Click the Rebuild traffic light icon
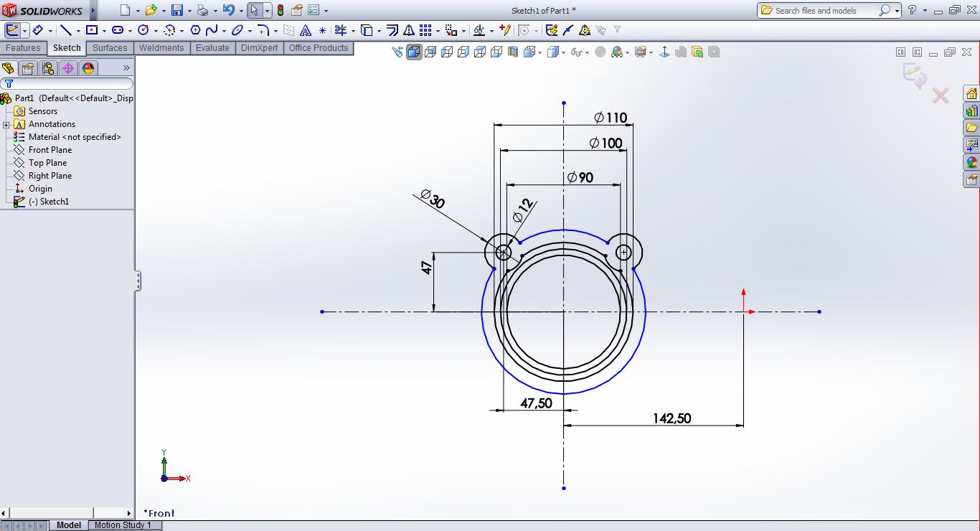 click(280, 11)
